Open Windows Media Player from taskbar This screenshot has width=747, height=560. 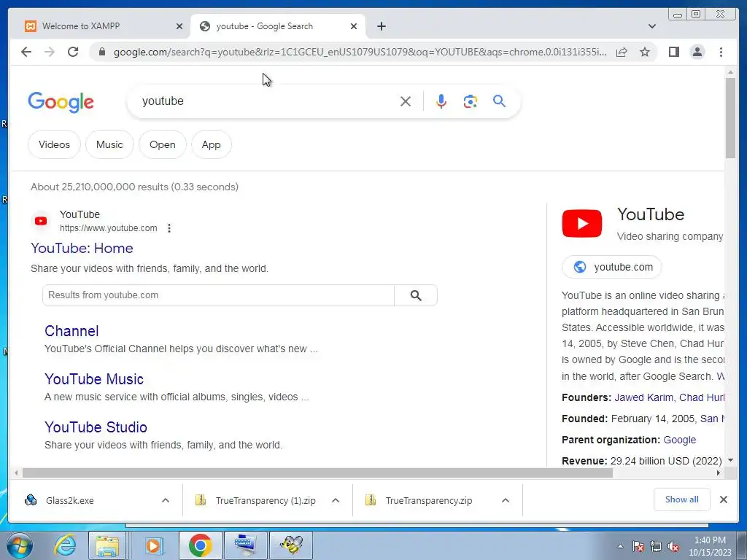point(152,545)
